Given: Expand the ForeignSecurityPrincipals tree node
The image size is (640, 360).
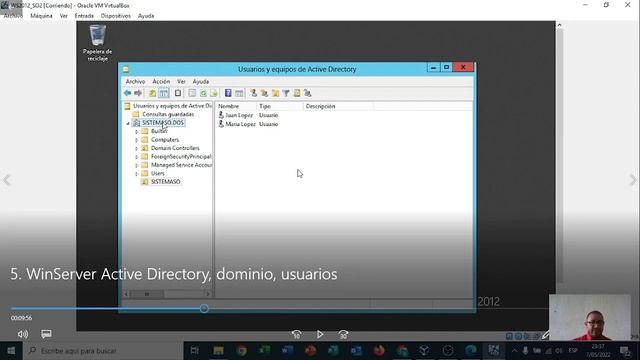Looking at the screenshot, I should click(137, 157).
